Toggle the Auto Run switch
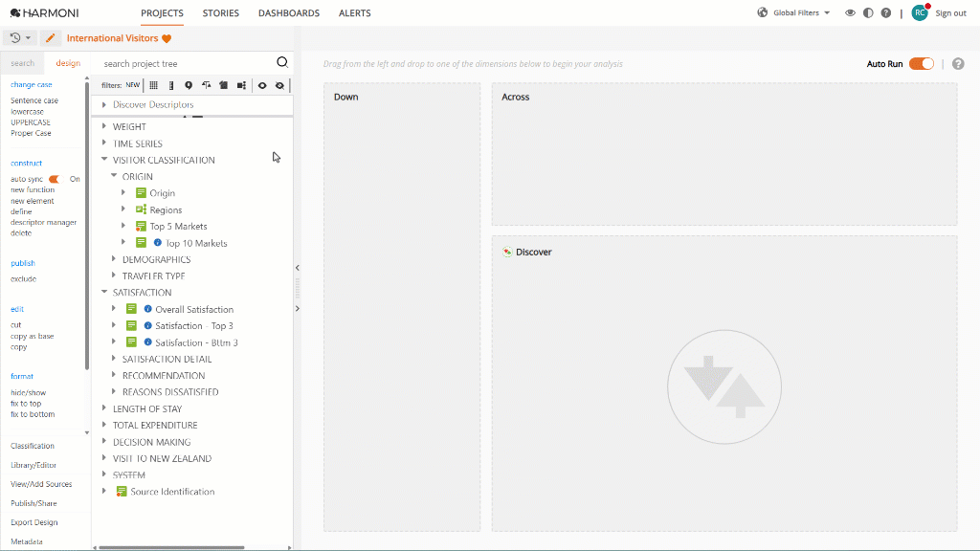This screenshot has height=551, width=980. coord(922,64)
